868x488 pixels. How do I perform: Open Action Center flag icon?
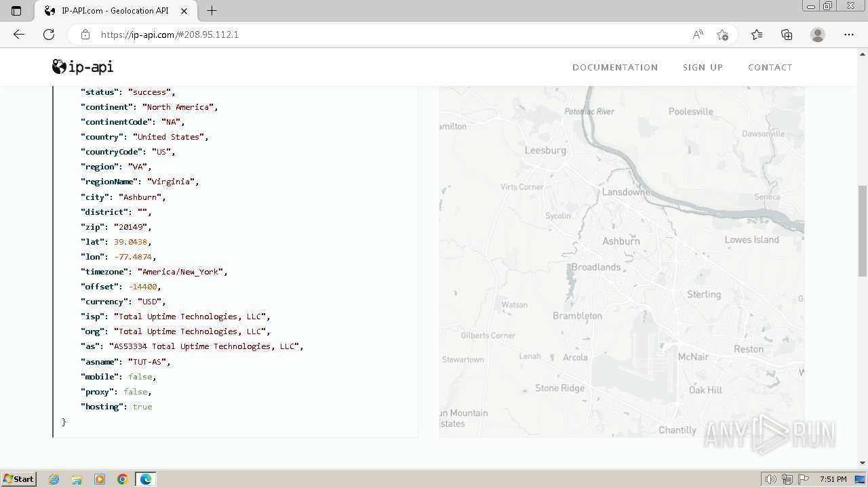click(804, 479)
